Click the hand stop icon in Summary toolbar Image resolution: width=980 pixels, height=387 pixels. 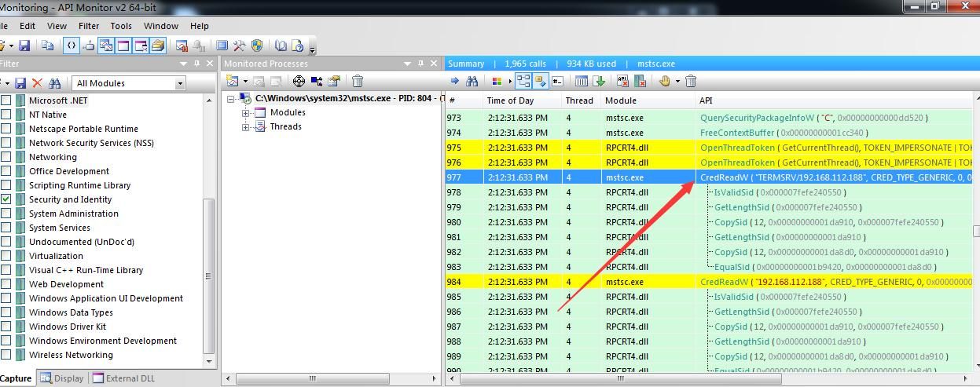(x=665, y=81)
